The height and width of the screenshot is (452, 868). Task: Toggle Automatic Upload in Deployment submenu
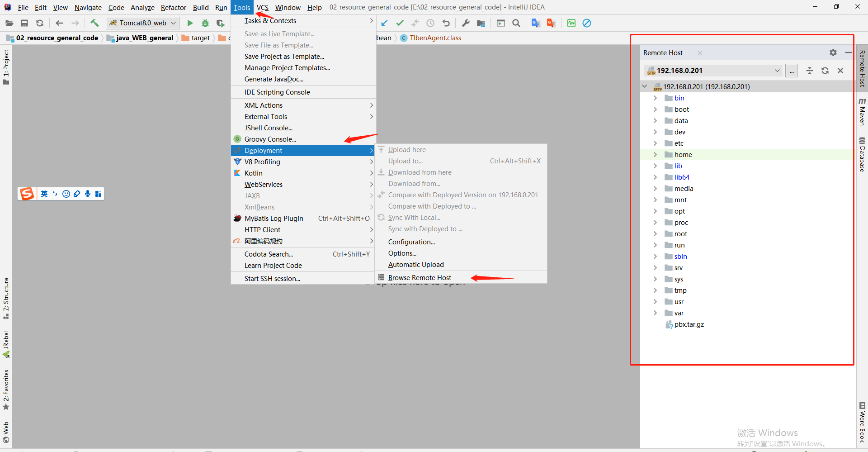tap(461, 264)
